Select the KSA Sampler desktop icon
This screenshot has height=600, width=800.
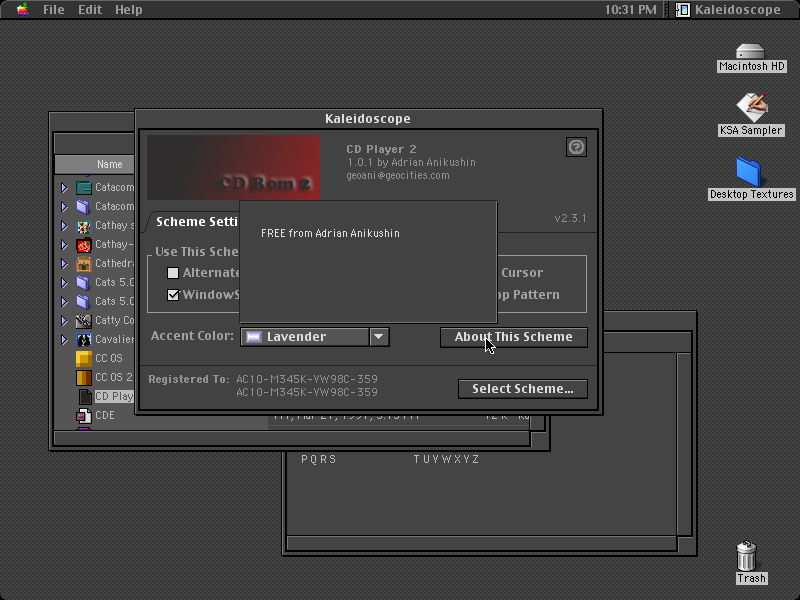point(752,108)
